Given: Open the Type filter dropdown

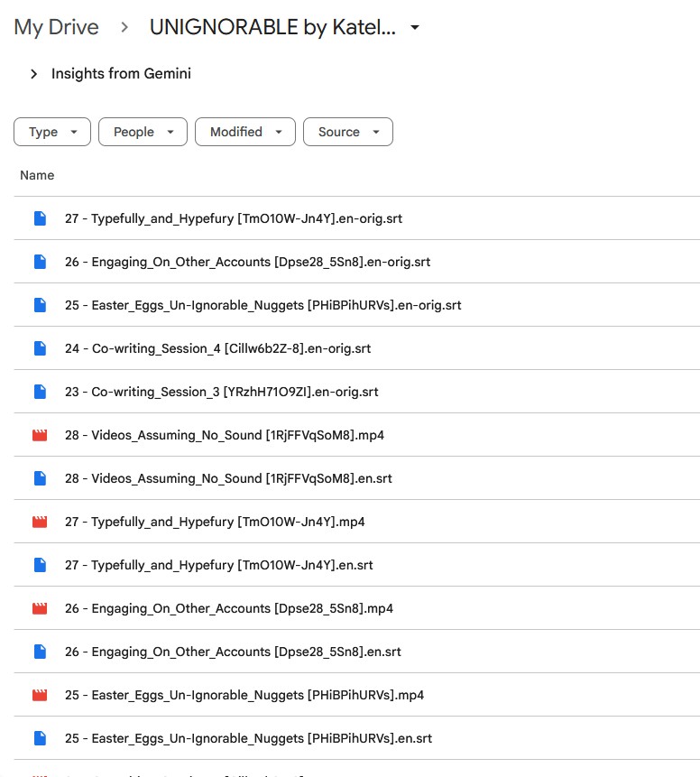Looking at the screenshot, I should click(52, 132).
